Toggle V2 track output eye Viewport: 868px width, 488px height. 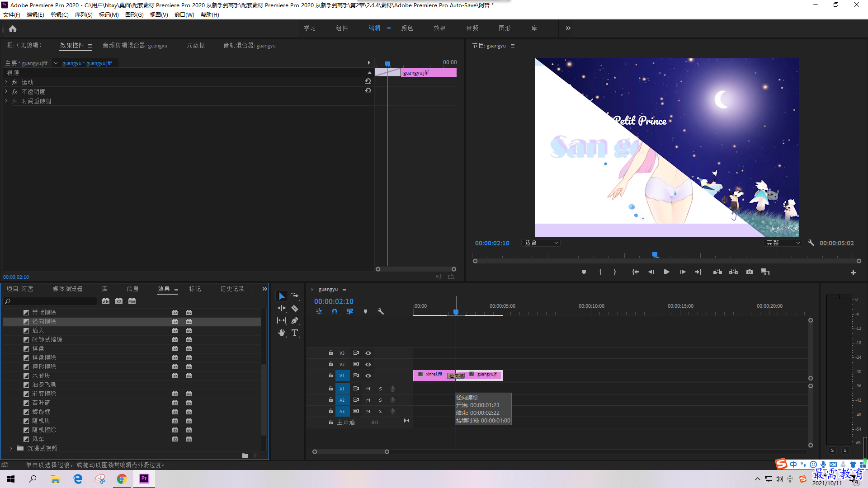[x=368, y=364]
